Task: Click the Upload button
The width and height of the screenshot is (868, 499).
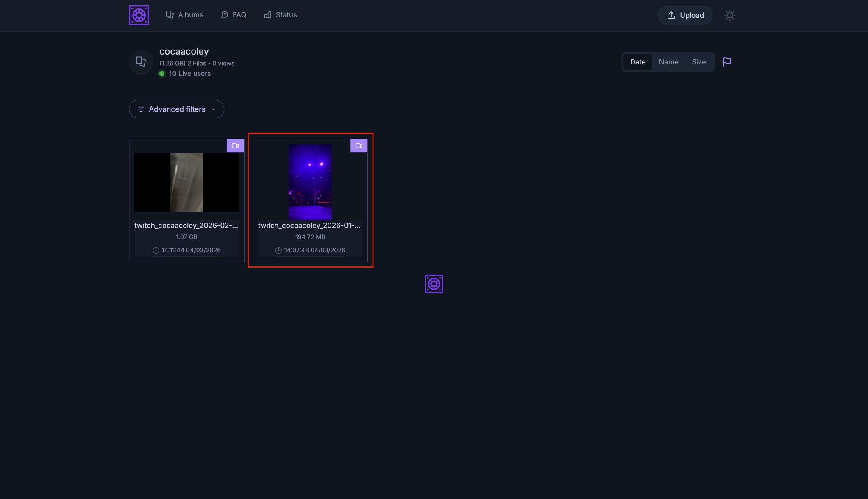Action: [685, 15]
